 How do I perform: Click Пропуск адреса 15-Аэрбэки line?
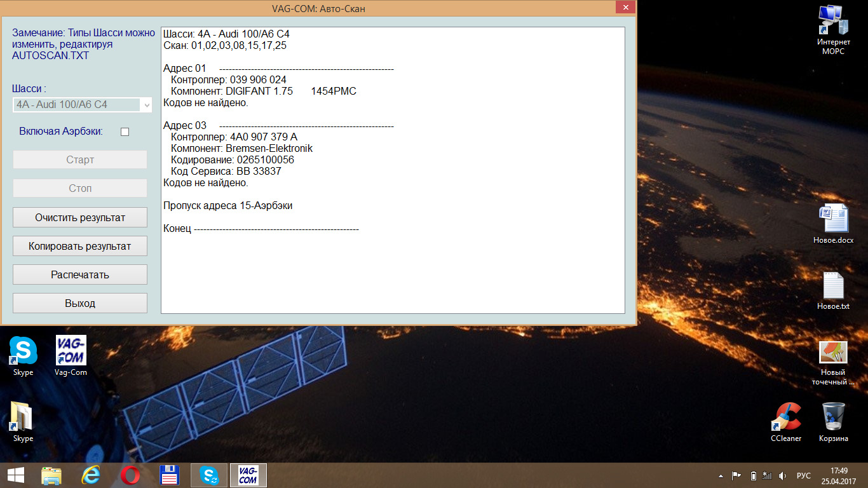[227, 205]
